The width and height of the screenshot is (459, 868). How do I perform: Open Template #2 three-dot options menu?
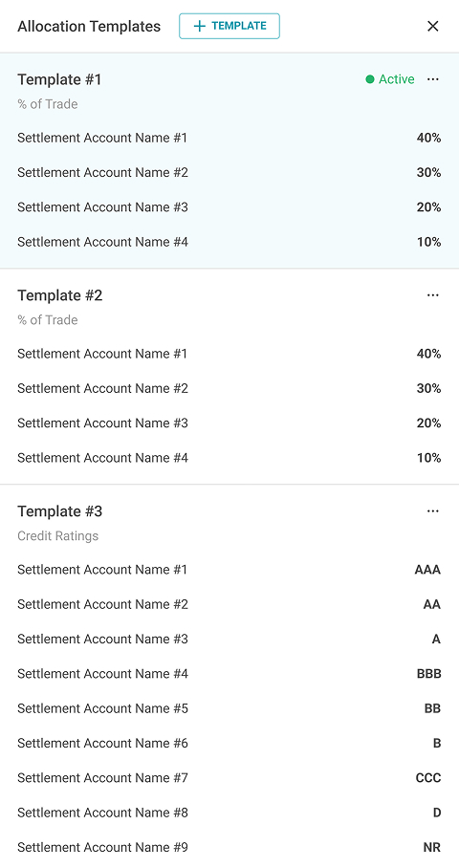[433, 295]
